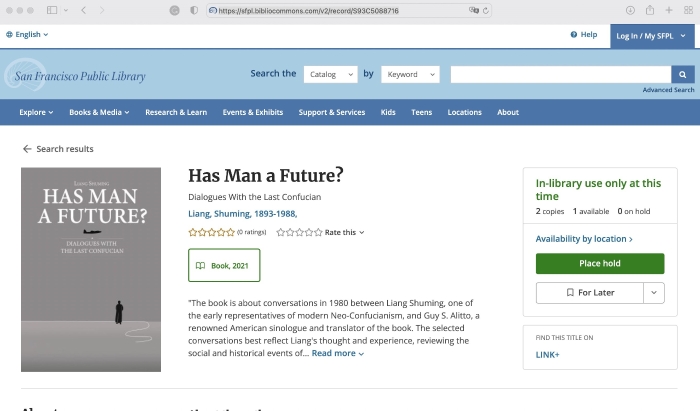The image size is (700, 411).
Task: Click the Safari share icon
Action: (x=650, y=10)
